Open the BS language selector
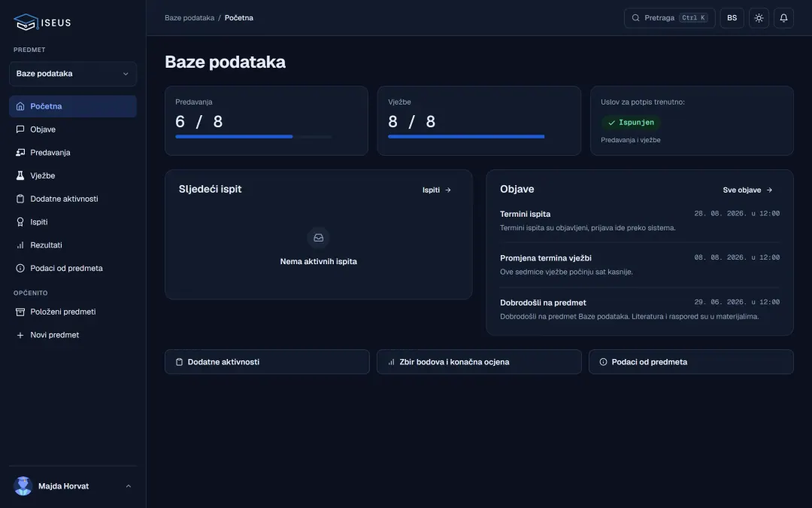 click(732, 17)
